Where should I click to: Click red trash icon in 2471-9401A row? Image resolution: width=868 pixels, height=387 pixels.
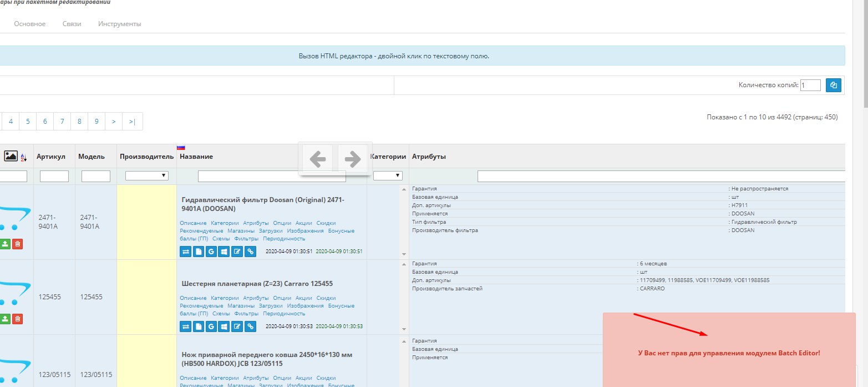pyautogui.click(x=18, y=244)
